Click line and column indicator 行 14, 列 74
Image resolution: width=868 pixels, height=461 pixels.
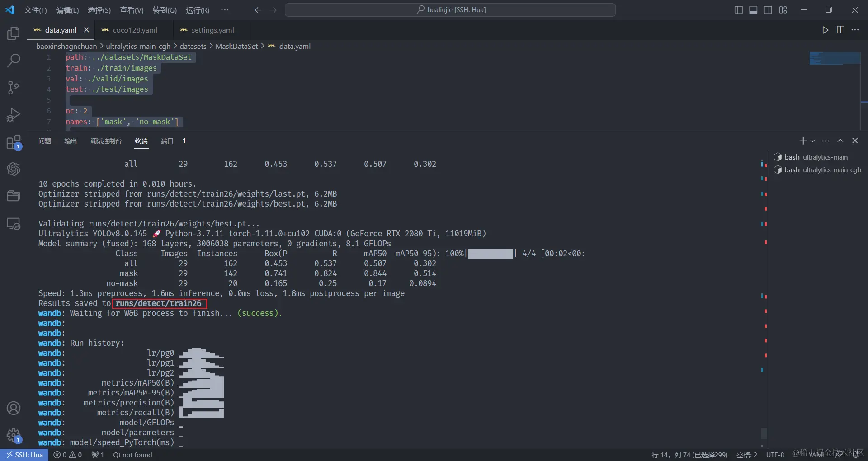tap(689, 455)
